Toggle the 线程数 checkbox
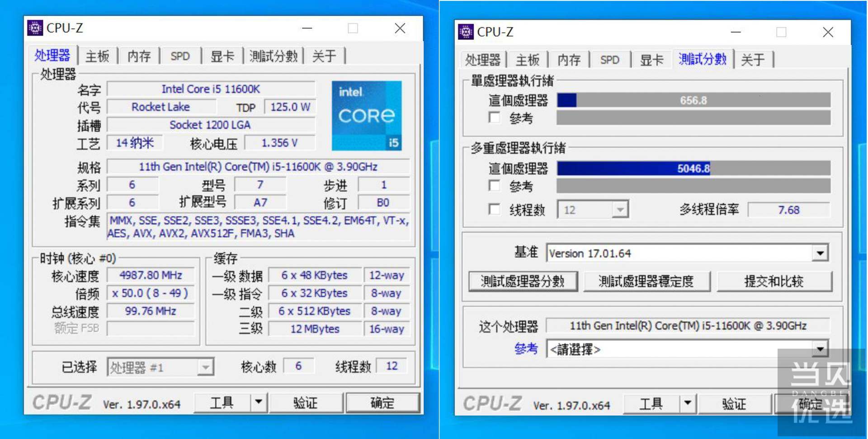Image resolution: width=868 pixels, height=439 pixels. pyautogui.click(x=495, y=209)
